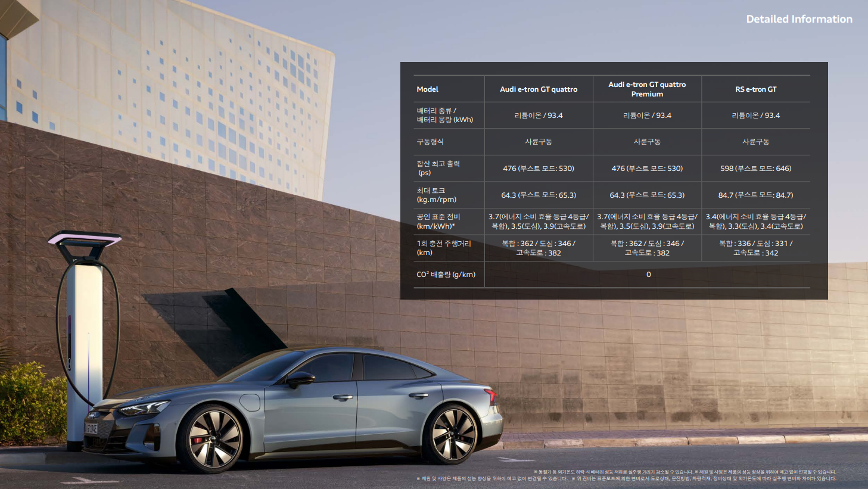The height and width of the screenshot is (489, 868).
Task: Select '사륜구동' in the quattro Premium column
Action: 647,142
